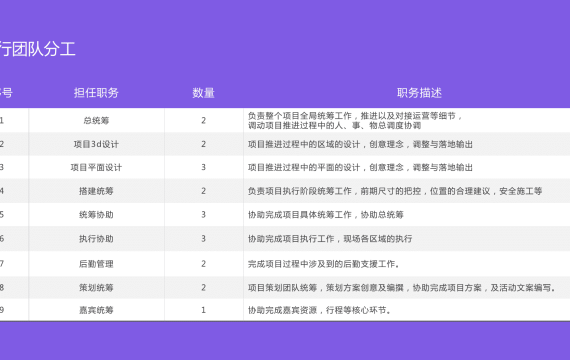Click the quantity cell in 执行协助 row
The height and width of the screenshot is (360, 570).
tap(204, 239)
